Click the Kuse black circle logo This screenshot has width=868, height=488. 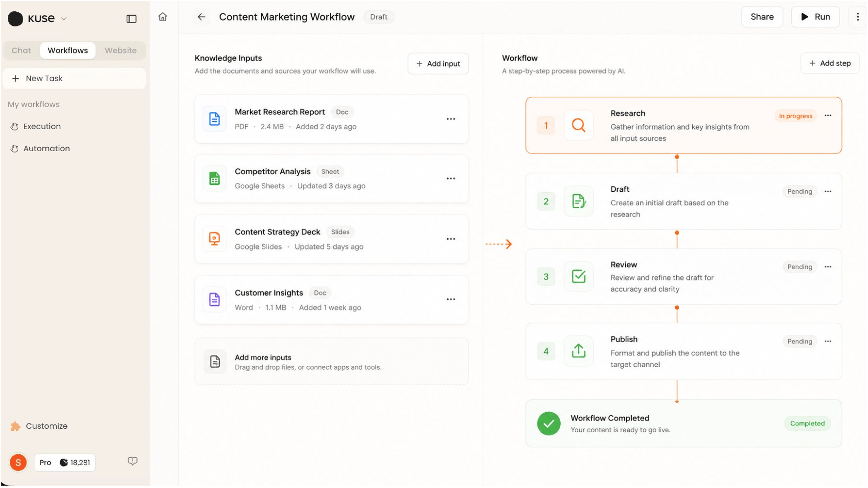coord(15,19)
